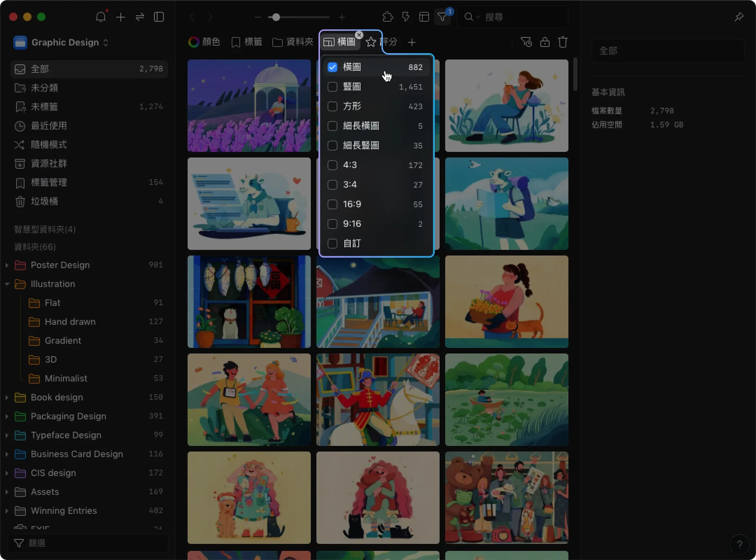Viewport: 756px width, 560px height.
Task: Expand the Packaging Design folder
Action: point(7,416)
